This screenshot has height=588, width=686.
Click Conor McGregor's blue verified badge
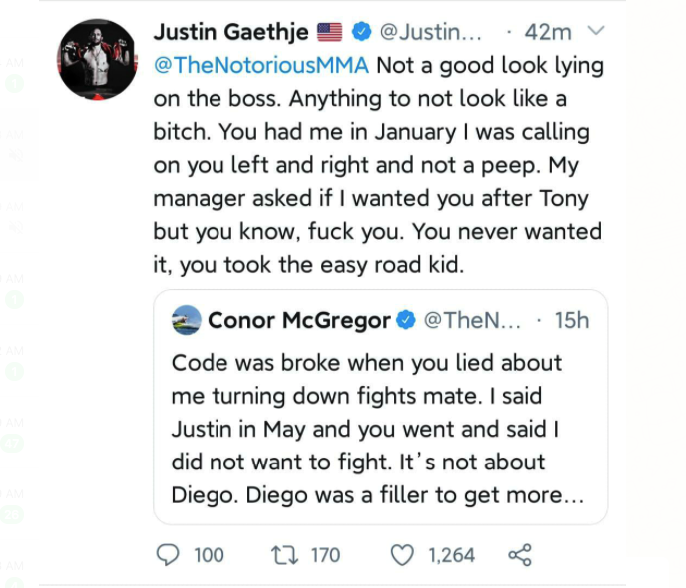pyautogui.click(x=406, y=320)
